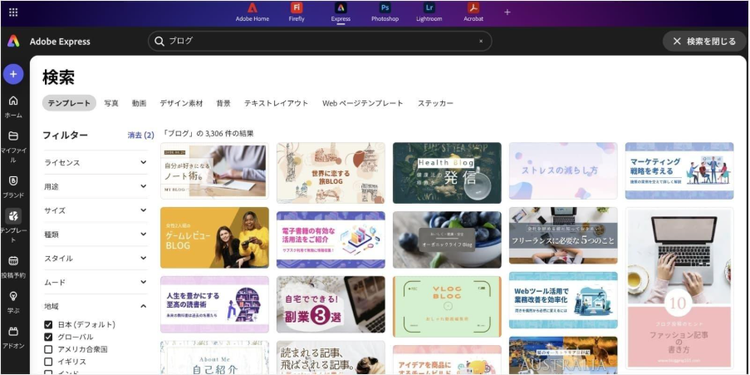Click 消去 (2) to clear filters

pos(141,135)
